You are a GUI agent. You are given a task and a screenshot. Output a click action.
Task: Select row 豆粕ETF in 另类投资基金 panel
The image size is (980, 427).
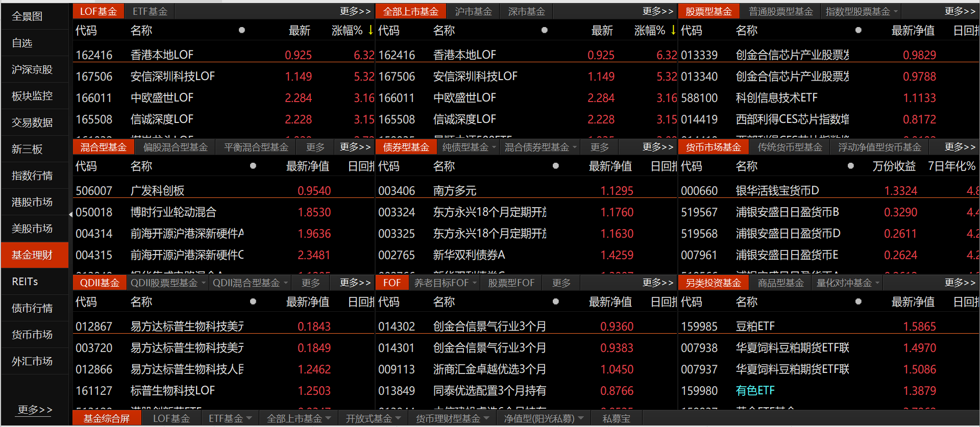829,326
